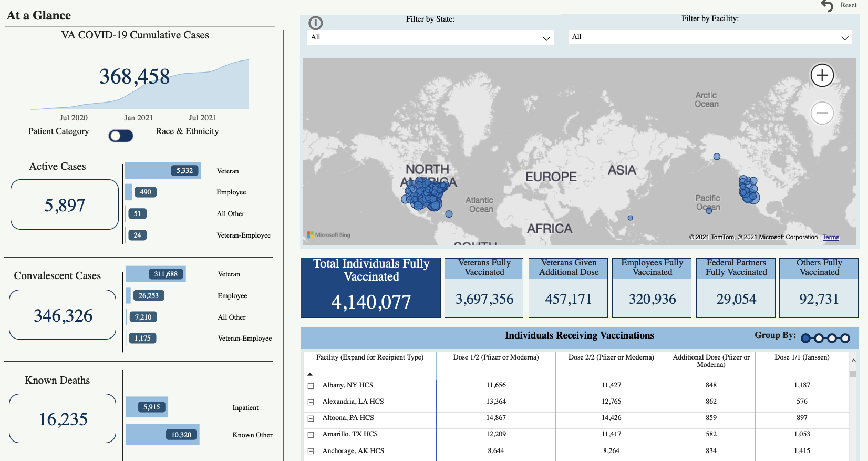Click the scroll up arrow in vaccination table

[853, 361]
